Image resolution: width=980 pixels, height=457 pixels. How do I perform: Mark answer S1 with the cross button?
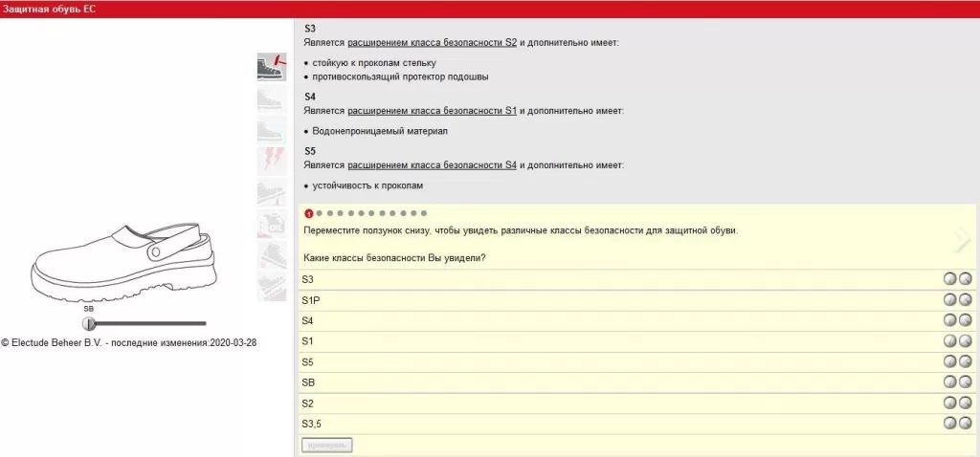click(966, 341)
